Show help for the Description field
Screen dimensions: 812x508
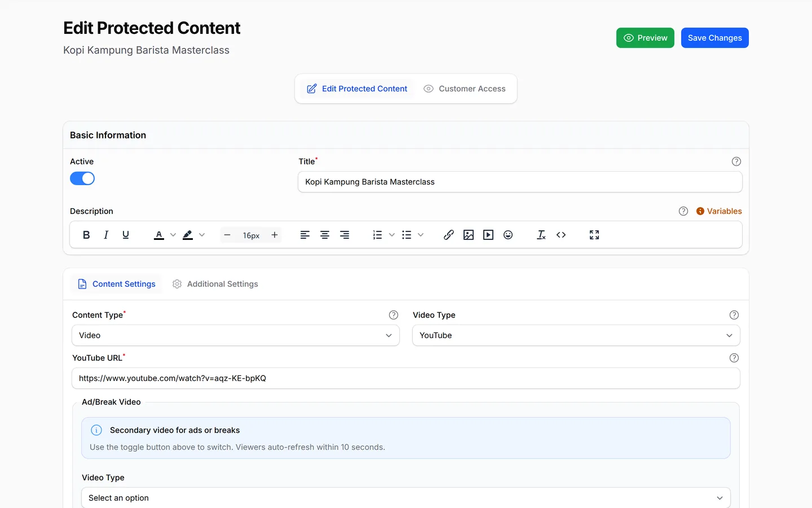[683, 211]
